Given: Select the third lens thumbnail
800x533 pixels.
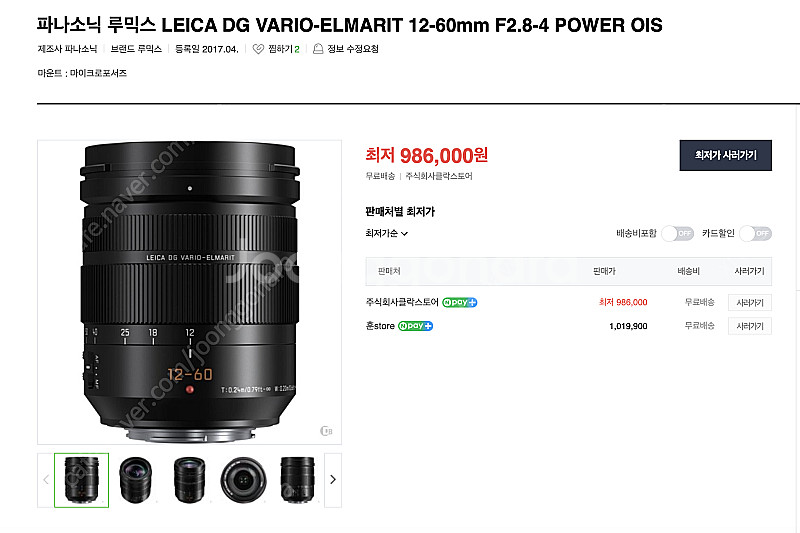Looking at the screenshot, I should [189, 480].
